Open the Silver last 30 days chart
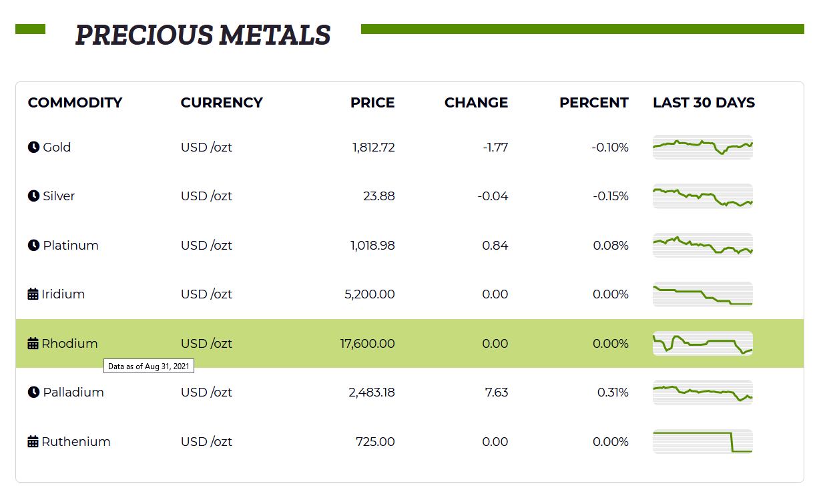This screenshot has width=827, height=504. [x=702, y=196]
